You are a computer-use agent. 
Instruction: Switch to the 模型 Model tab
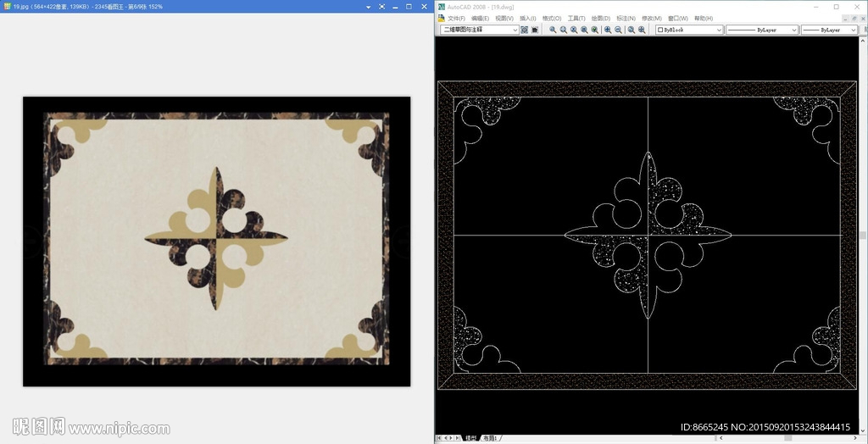tap(470, 438)
